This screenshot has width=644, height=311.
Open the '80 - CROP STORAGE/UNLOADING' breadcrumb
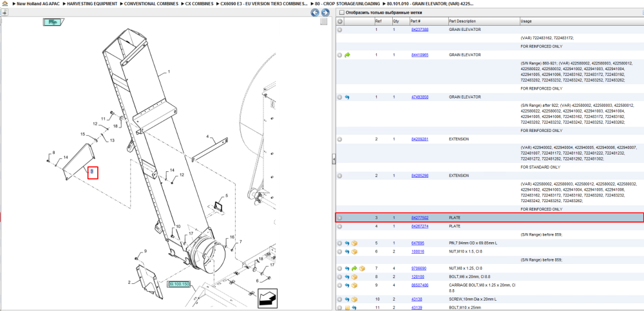point(347,3)
